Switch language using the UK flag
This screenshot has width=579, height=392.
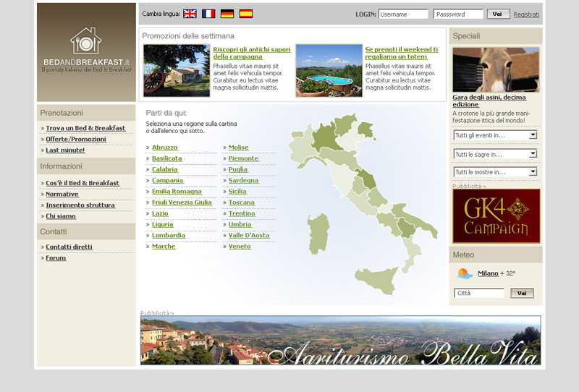(190, 14)
